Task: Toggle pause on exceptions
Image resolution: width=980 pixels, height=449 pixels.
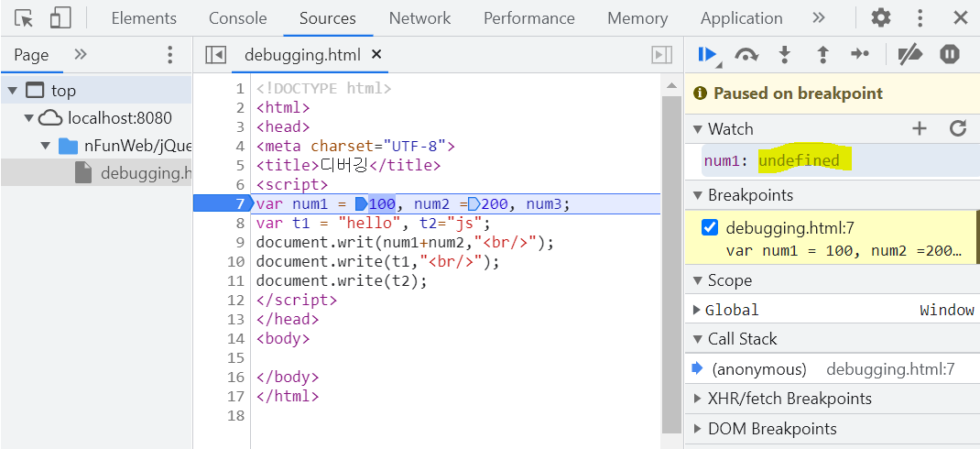Action: (950, 55)
